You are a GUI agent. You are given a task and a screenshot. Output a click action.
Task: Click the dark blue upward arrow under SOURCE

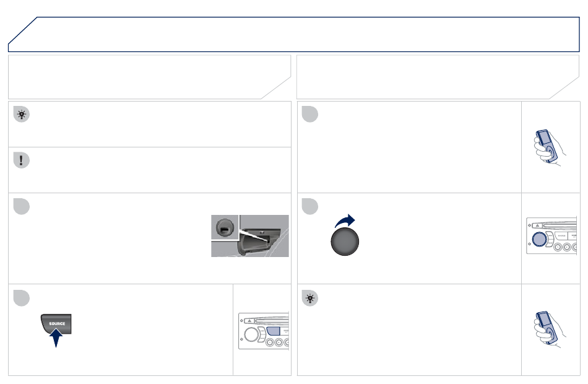[56, 338]
